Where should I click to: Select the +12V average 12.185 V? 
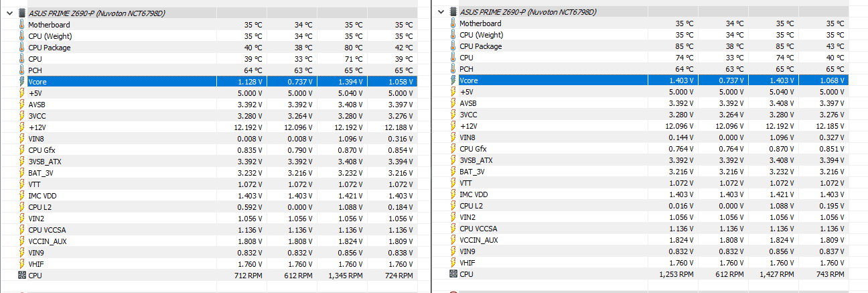pyautogui.click(x=831, y=126)
